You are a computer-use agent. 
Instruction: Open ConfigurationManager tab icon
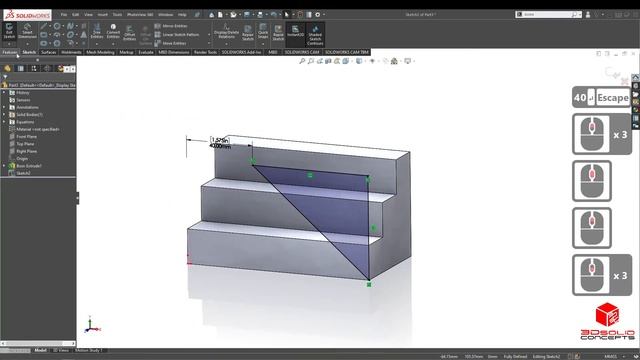(x=34, y=69)
